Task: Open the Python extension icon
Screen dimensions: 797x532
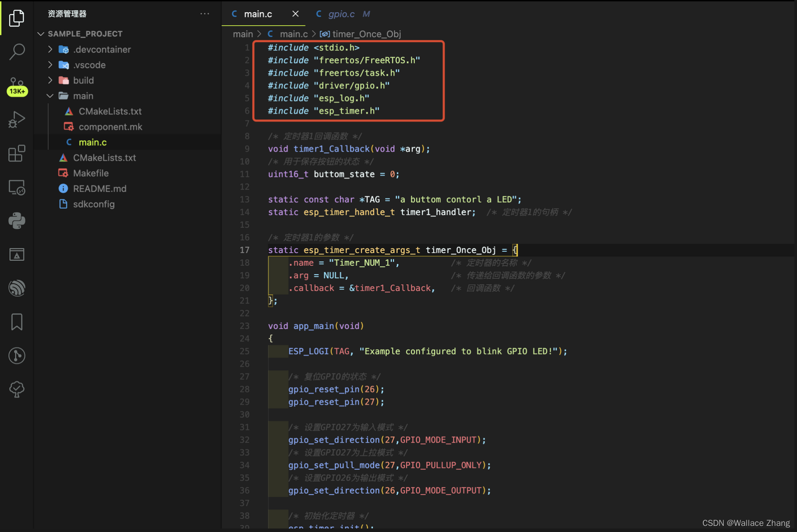Action: pos(17,221)
